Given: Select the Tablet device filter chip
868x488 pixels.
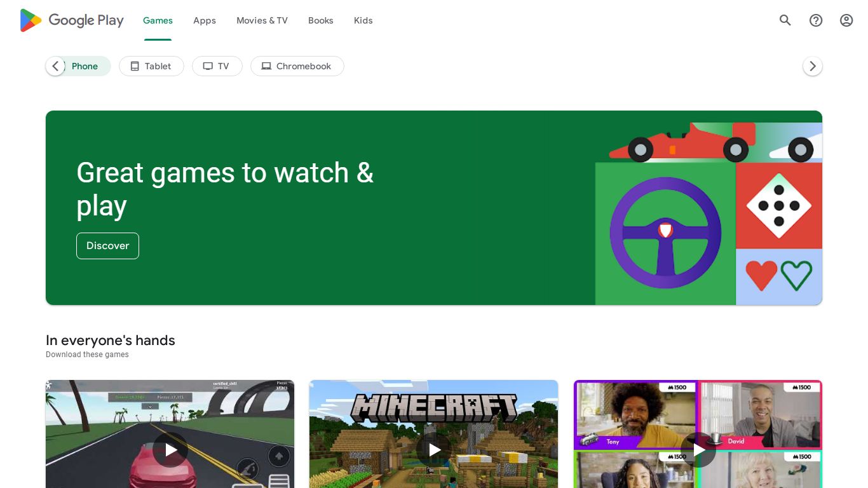Looking at the screenshot, I should click(151, 66).
